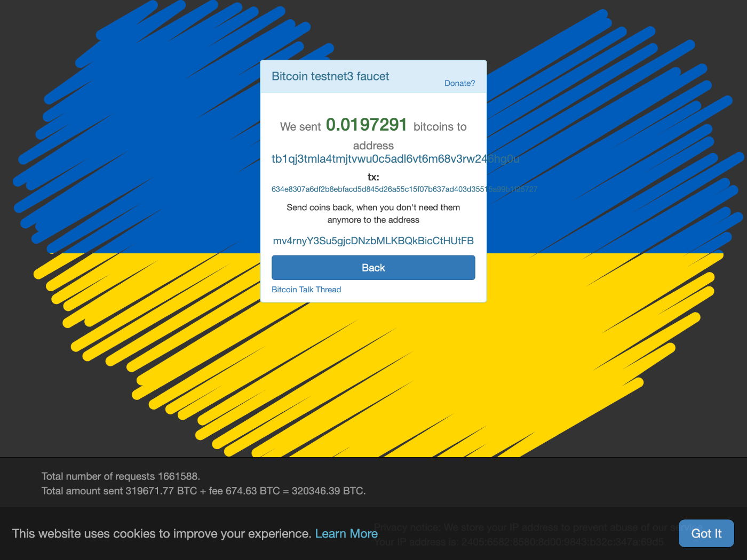Dismiss cookie banner with Got It
747x560 pixels.
pos(706,533)
